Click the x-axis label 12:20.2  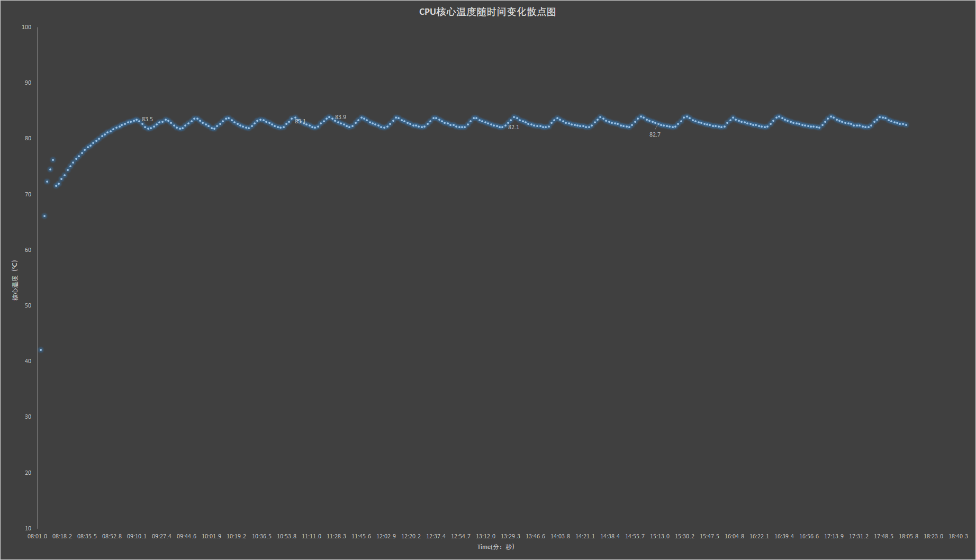pyautogui.click(x=411, y=536)
